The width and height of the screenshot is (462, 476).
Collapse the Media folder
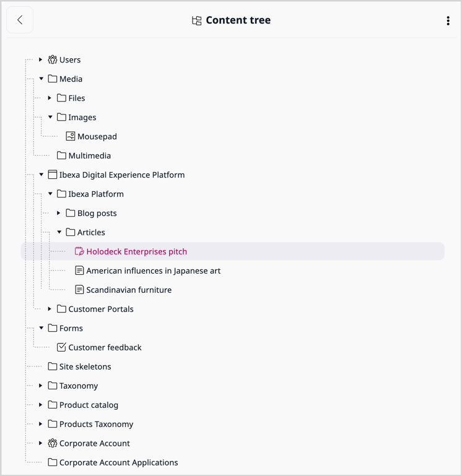click(41, 79)
